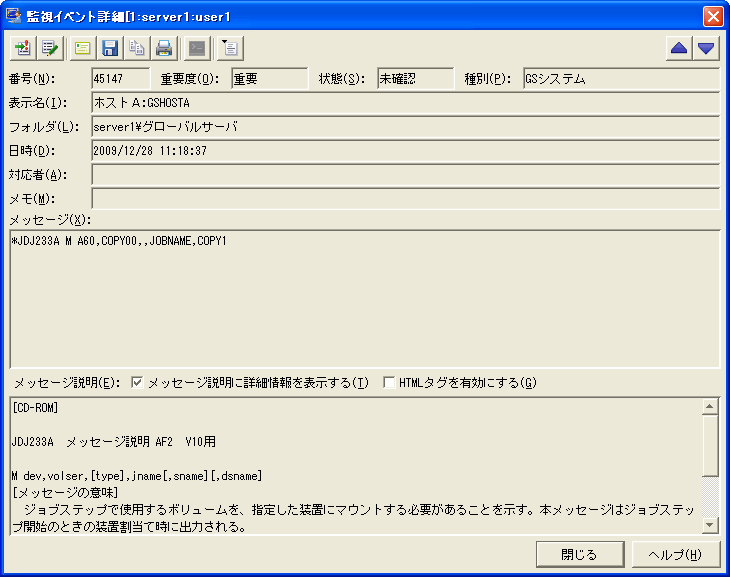Click the メッセージ(X): label
Image resolution: width=730 pixels, height=577 pixels.
pyautogui.click(x=50, y=219)
